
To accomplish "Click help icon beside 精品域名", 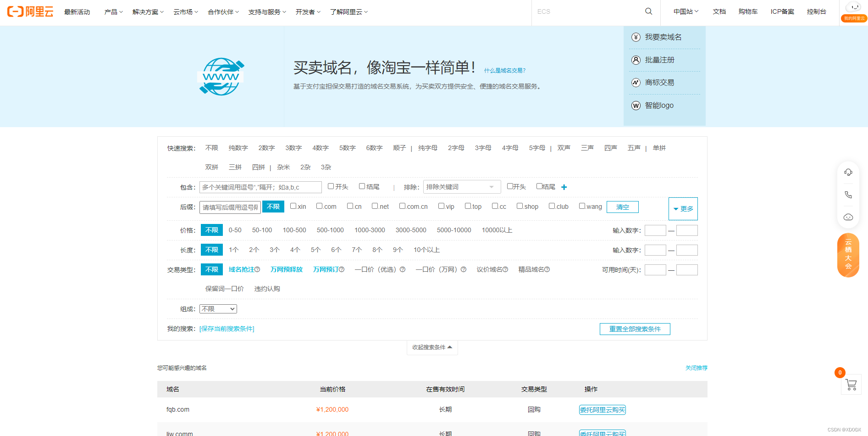I will coord(547,270).
